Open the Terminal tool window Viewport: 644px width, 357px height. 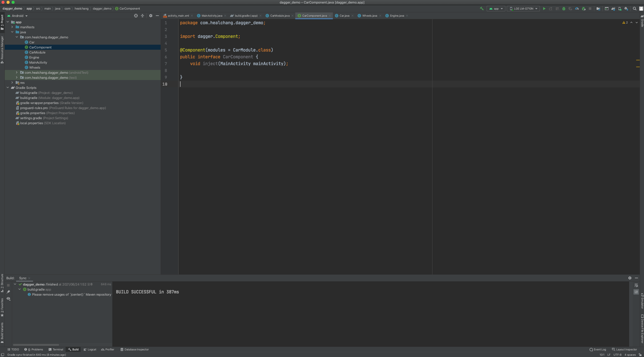(56, 349)
